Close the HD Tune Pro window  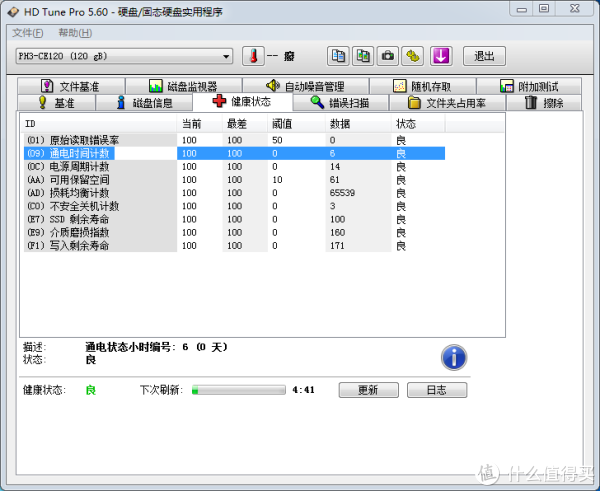coord(575,9)
